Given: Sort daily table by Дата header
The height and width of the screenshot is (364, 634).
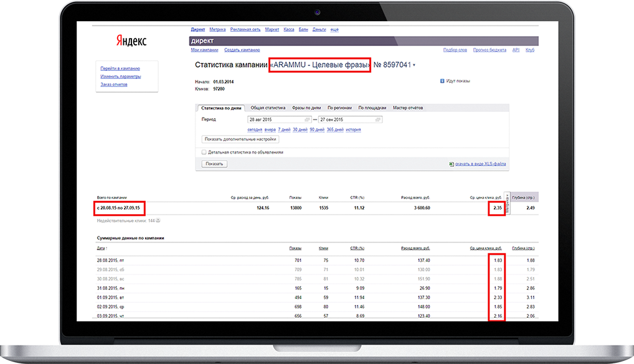Looking at the screenshot, I should point(102,248).
